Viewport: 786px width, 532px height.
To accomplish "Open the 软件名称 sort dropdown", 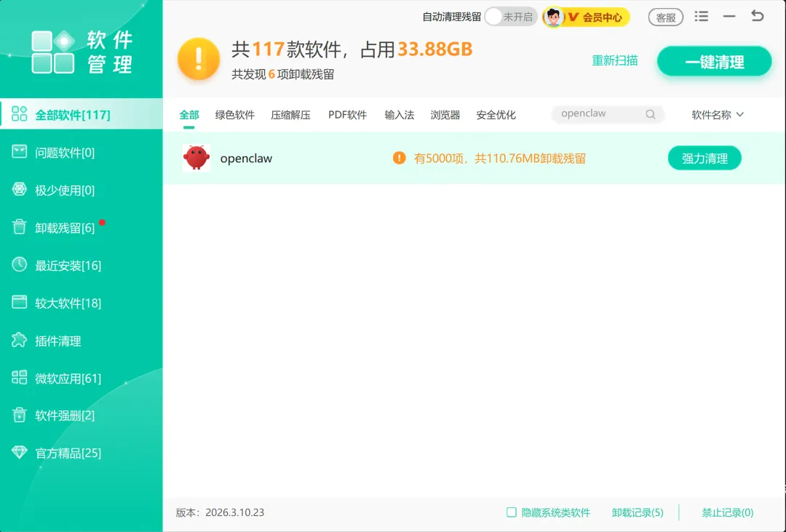I will point(717,114).
